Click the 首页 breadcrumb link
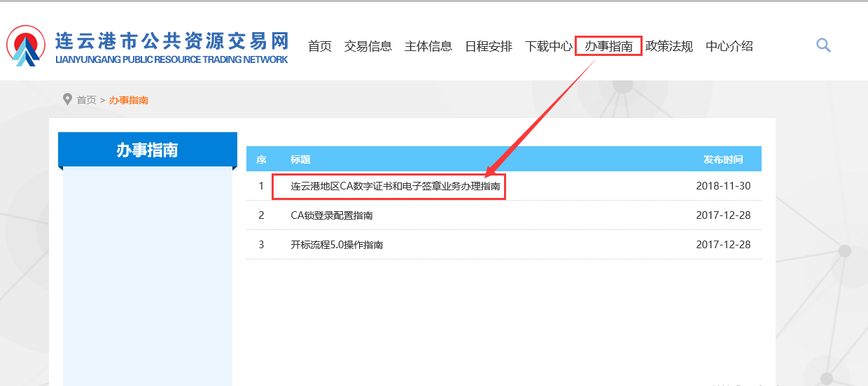The image size is (868, 386). tap(86, 100)
